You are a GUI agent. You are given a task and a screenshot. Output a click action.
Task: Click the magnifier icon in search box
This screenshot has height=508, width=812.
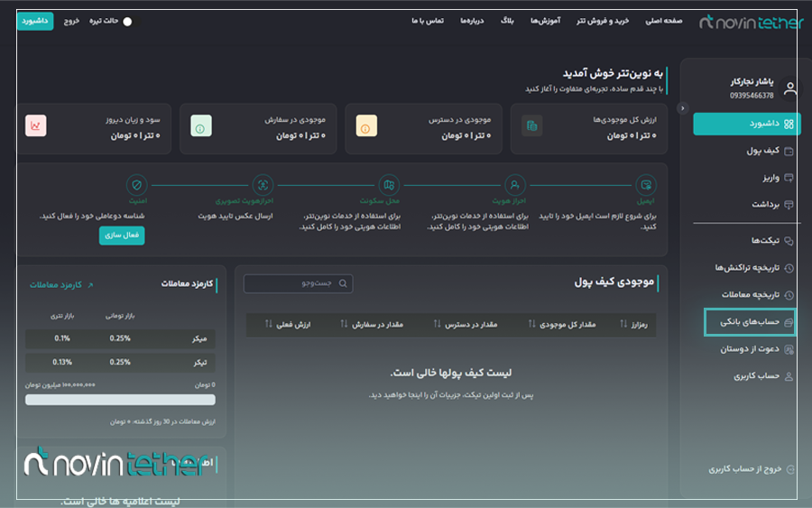point(343,283)
